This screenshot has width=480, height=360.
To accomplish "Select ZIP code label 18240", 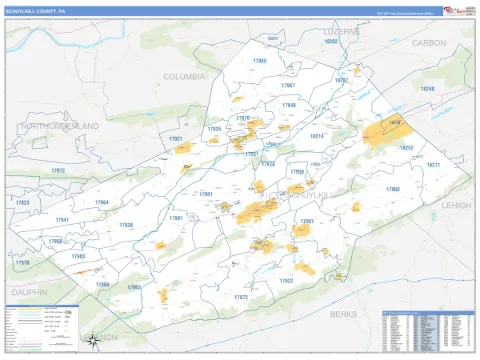I will (x=428, y=89).
